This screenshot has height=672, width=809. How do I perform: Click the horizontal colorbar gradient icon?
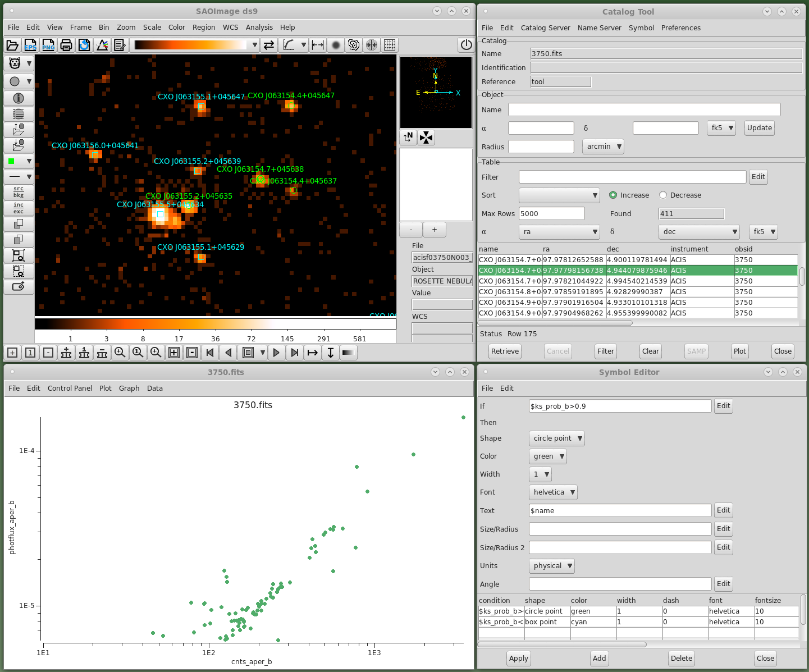349,353
